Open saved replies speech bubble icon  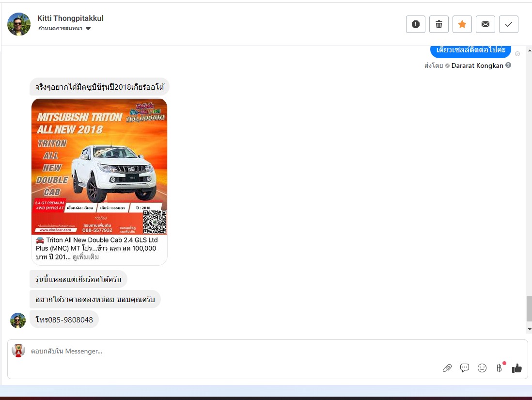465,368
